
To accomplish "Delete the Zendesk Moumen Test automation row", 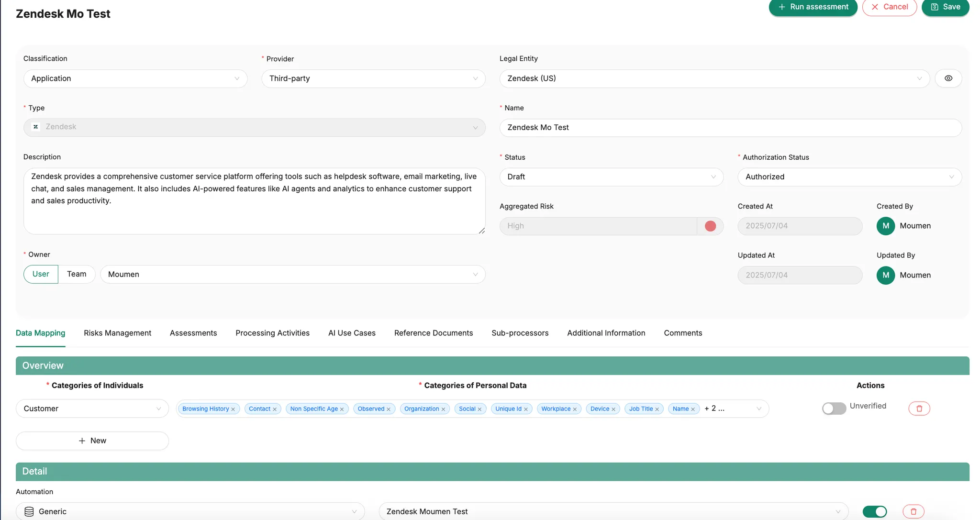I will pyautogui.click(x=913, y=511).
